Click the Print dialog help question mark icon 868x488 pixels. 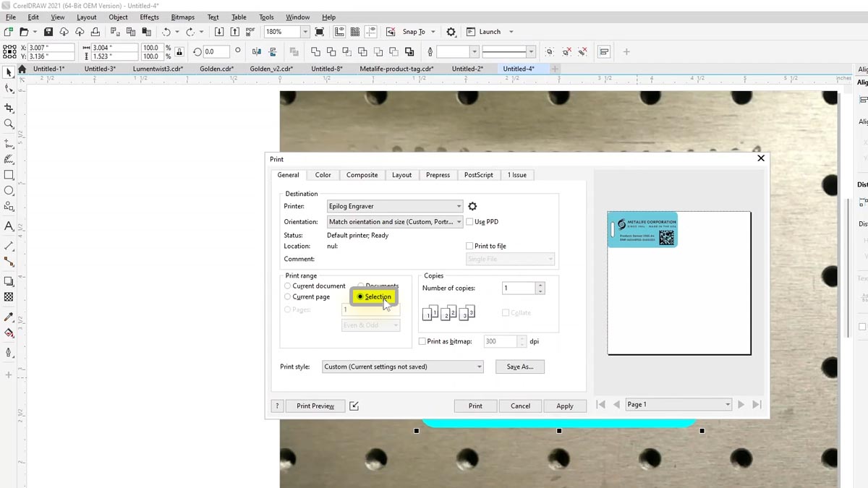click(x=277, y=406)
